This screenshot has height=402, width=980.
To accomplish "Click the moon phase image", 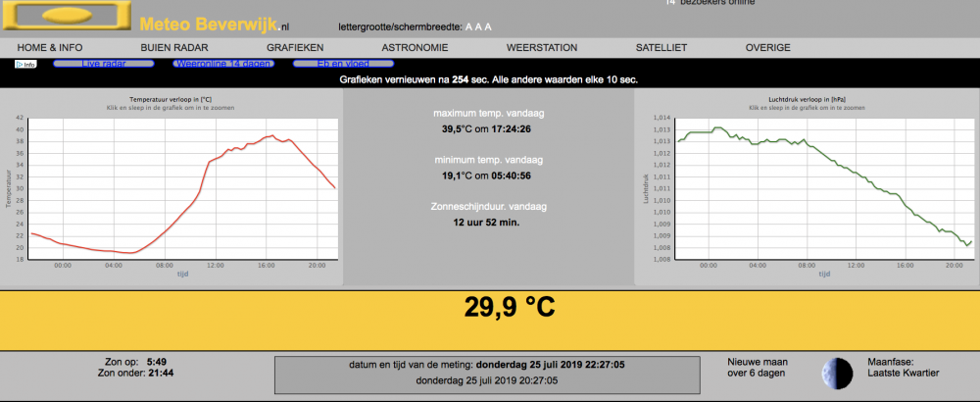I will (x=837, y=373).
